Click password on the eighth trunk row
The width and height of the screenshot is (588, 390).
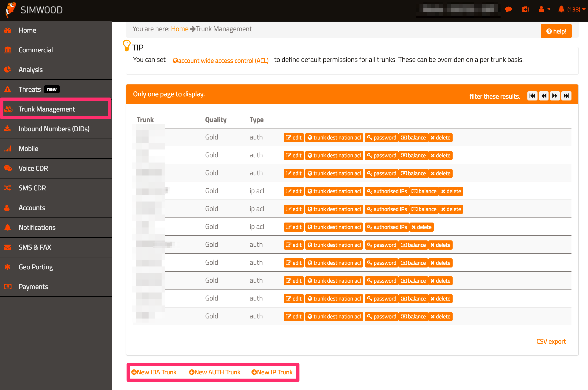point(381,263)
